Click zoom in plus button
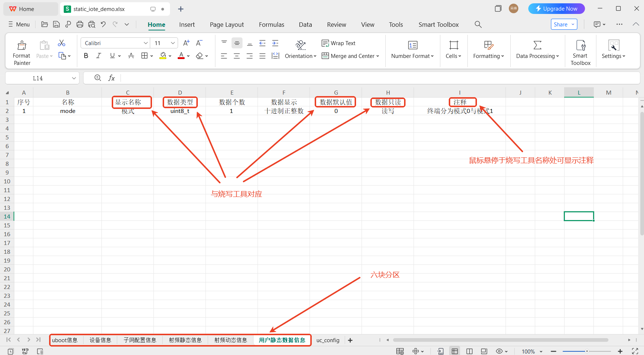The image size is (644, 355). click(x=620, y=351)
